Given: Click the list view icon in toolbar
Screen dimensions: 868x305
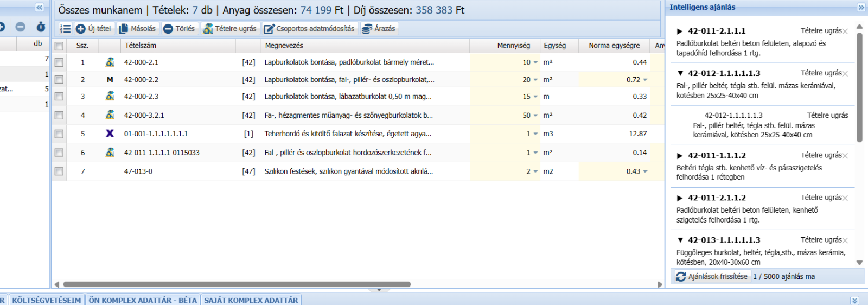Looking at the screenshot, I should pyautogui.click(x=65, y=29).
